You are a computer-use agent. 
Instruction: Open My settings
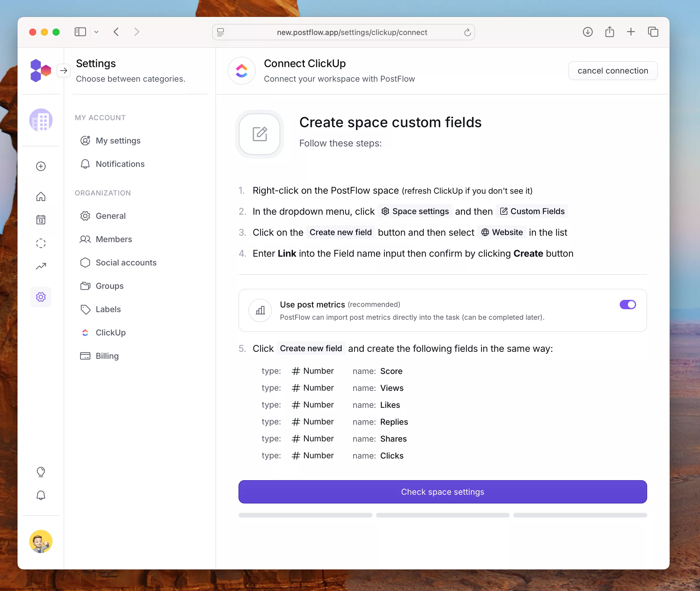tap(110, 141)
